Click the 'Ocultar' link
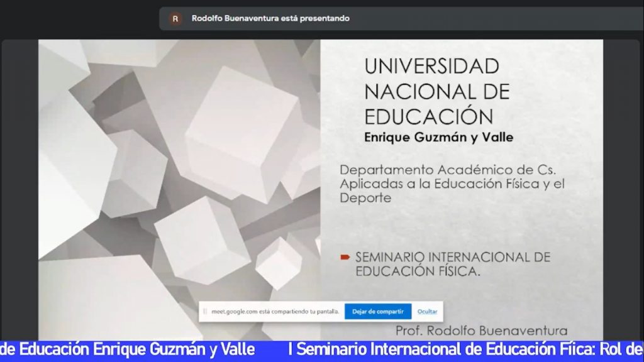Screen dimensions: 644x362 point(427,312)
